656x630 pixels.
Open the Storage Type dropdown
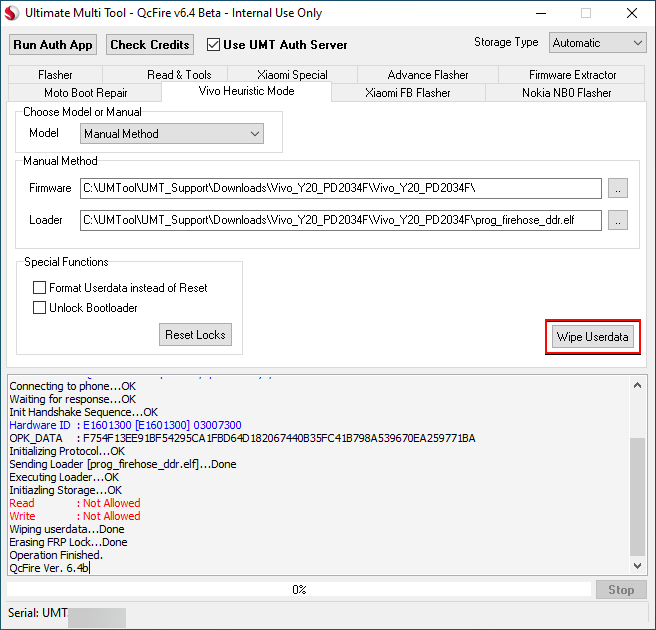coord(597,43)
